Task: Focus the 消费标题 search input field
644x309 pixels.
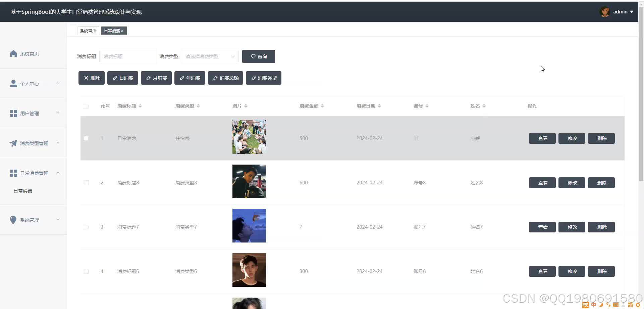Action: (128, 56)
